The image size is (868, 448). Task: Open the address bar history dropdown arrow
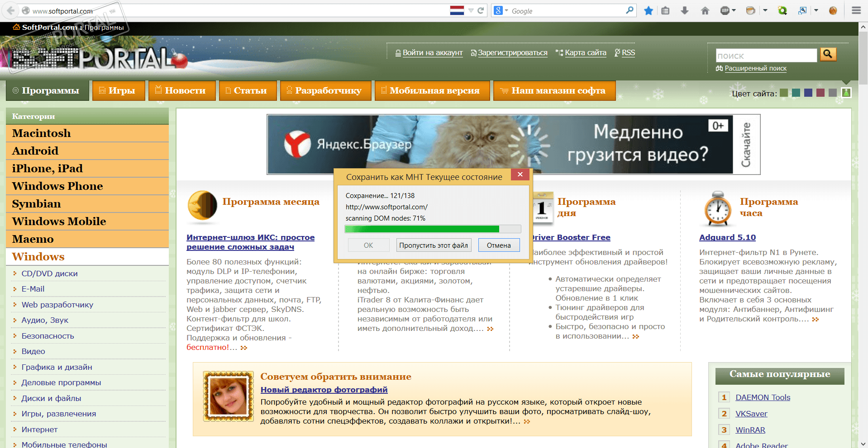pos(471,10)
